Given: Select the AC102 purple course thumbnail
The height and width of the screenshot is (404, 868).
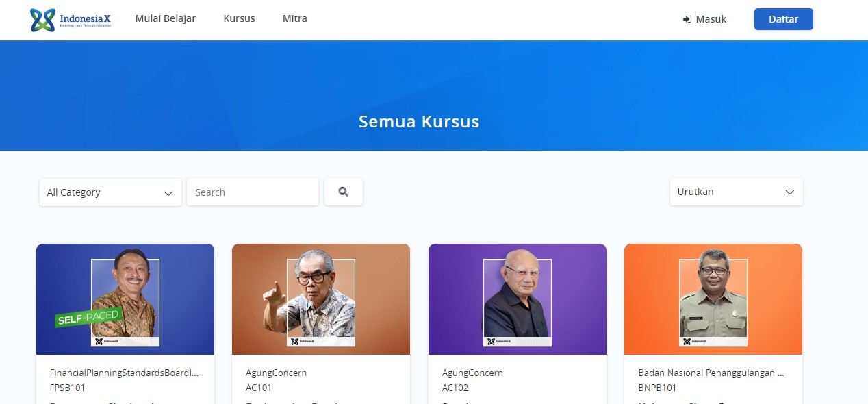Looking at the screenshot, I should click(x=518, y=299).
